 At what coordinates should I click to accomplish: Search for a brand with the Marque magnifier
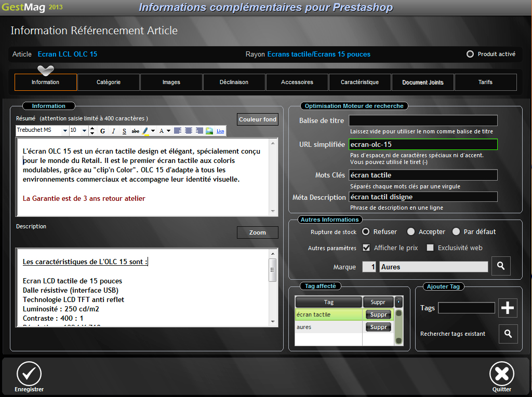coord(501,266)
